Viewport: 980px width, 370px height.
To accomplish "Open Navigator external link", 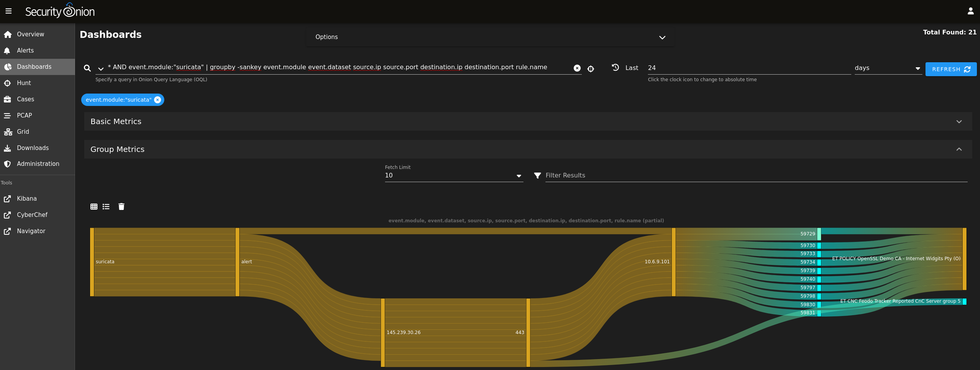I will pyautogui.click(x=37, y=231).
